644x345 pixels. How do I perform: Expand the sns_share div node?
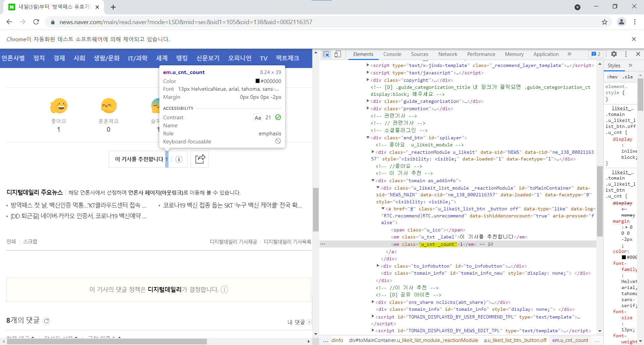click(373, 302)
